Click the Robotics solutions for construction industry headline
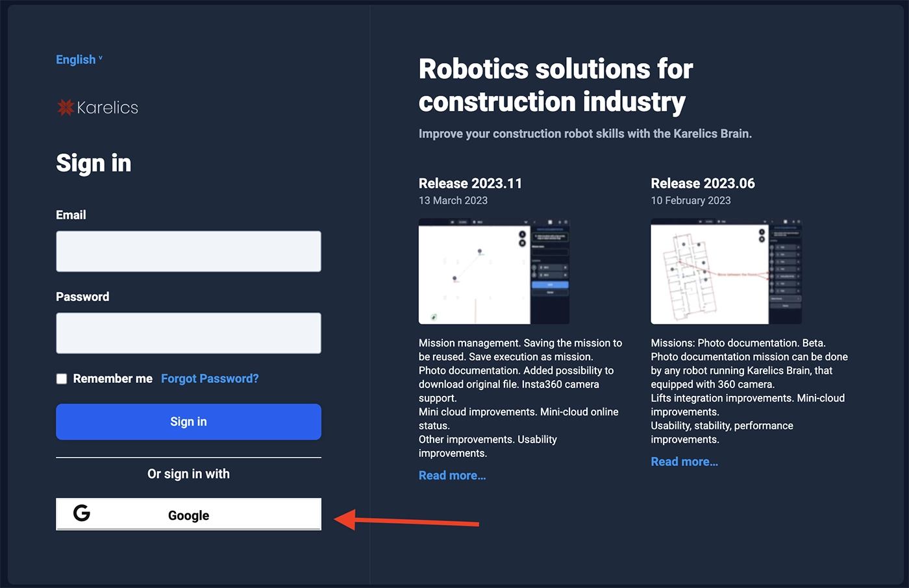909x588 pixels. point(556,85)
